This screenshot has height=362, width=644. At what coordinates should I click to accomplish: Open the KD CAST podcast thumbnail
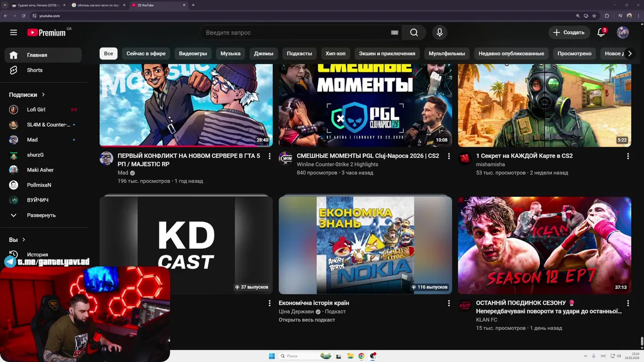point(186,245)
